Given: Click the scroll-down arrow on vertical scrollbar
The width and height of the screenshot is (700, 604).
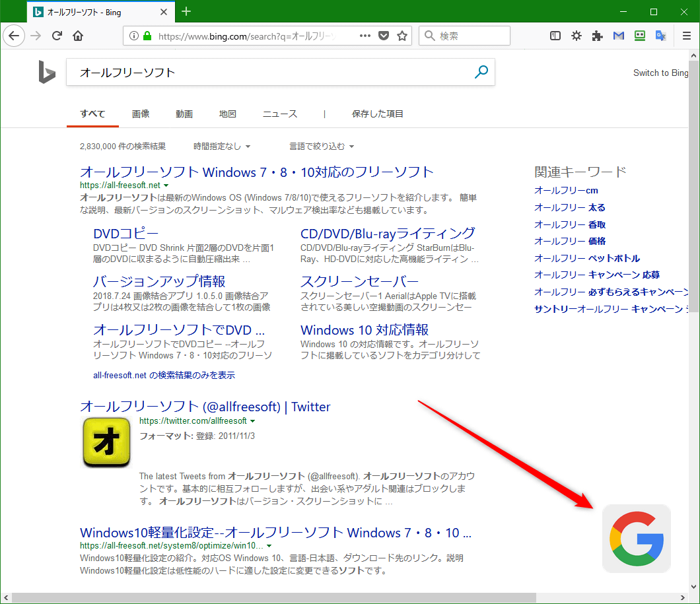Looking at the screenshot, I should (x=693, y=587).
